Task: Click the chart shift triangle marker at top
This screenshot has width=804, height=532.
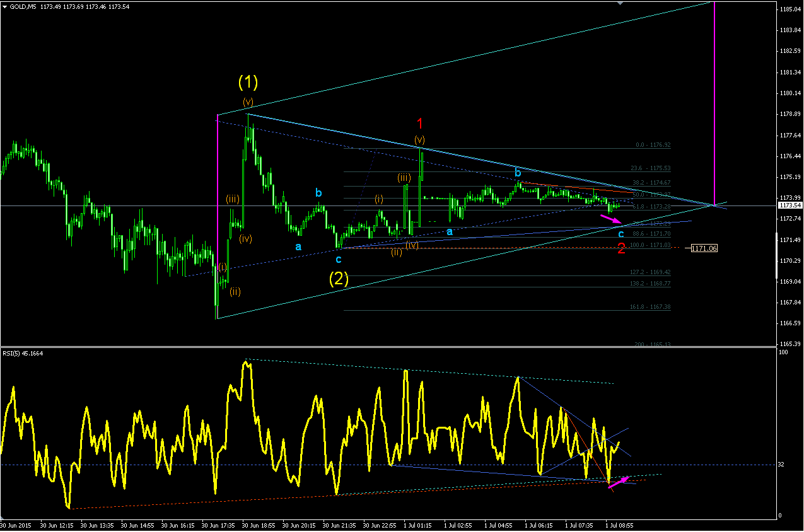Action: [x=620, y=4]
